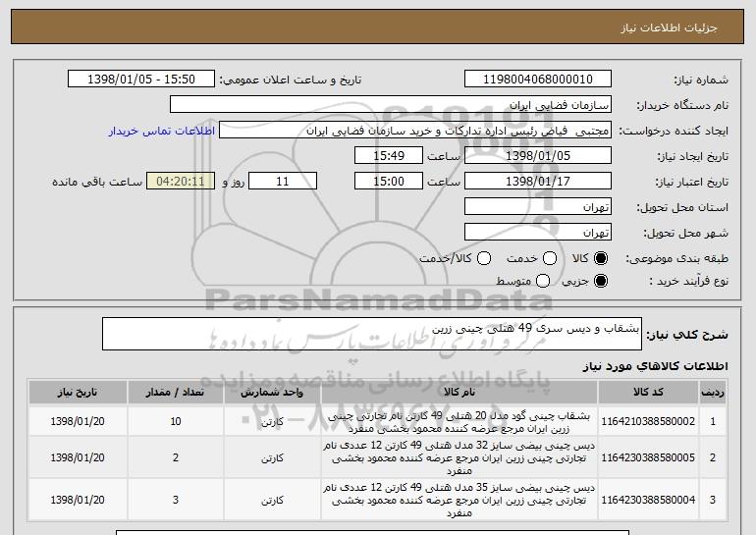Select the جزیی purchase process radio
756x535 pixels.
coord(601,281)
